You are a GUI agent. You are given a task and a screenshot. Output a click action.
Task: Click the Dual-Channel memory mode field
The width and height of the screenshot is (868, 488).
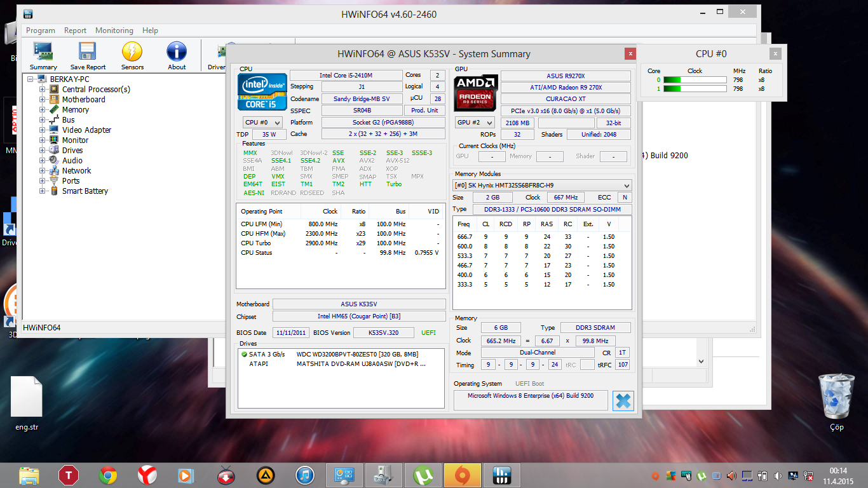pyautogui.click(x=537, y=353)
